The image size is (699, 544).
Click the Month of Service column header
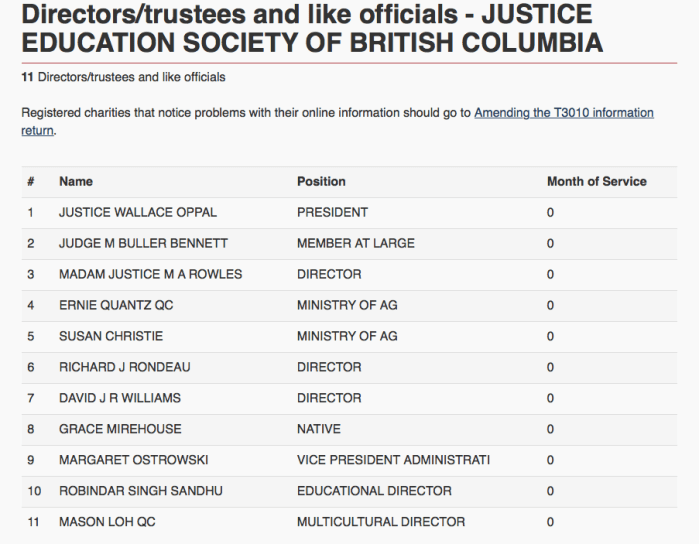596,181
